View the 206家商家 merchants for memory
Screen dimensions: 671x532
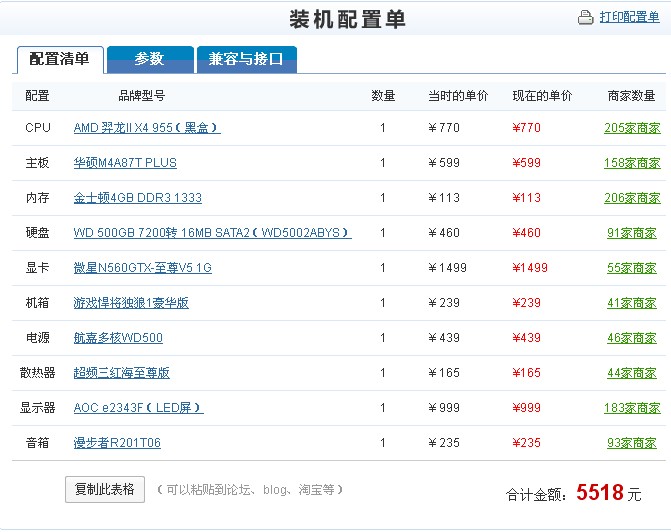click(x=632, y=198)
